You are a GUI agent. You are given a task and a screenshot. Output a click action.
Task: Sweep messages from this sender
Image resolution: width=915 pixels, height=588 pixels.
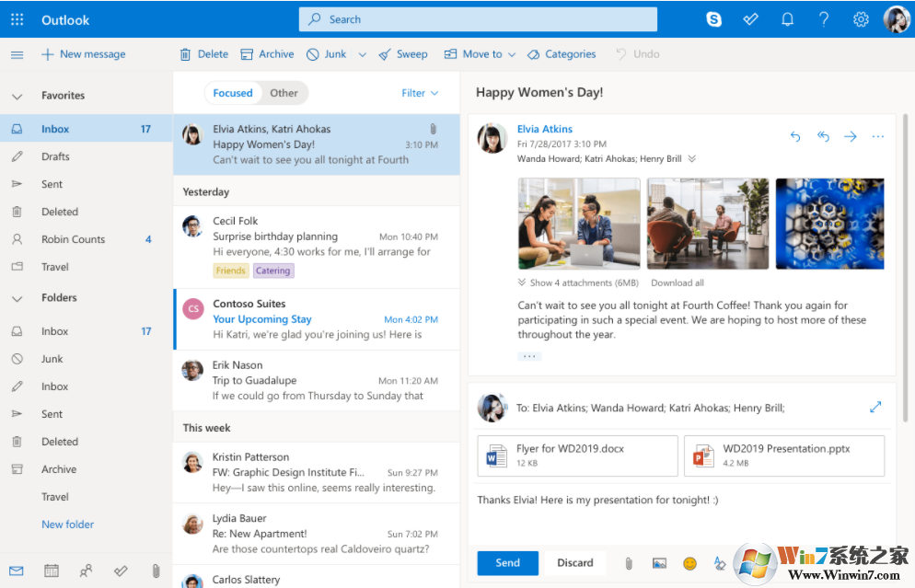402,54
